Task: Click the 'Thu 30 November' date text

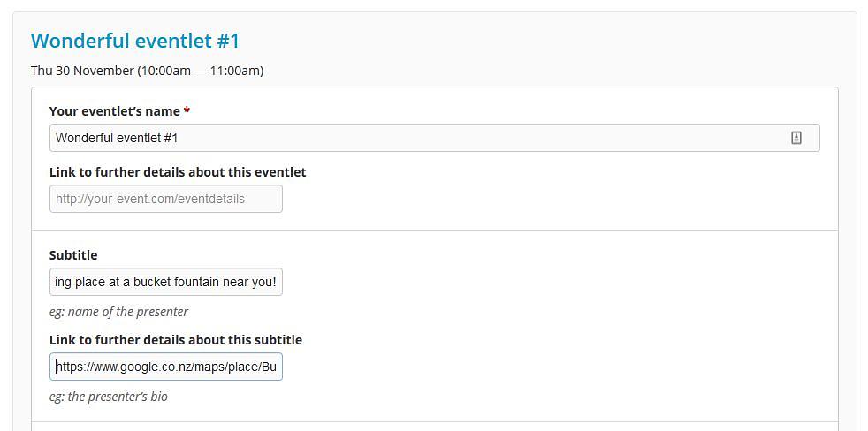Action: tap(82, 71)
